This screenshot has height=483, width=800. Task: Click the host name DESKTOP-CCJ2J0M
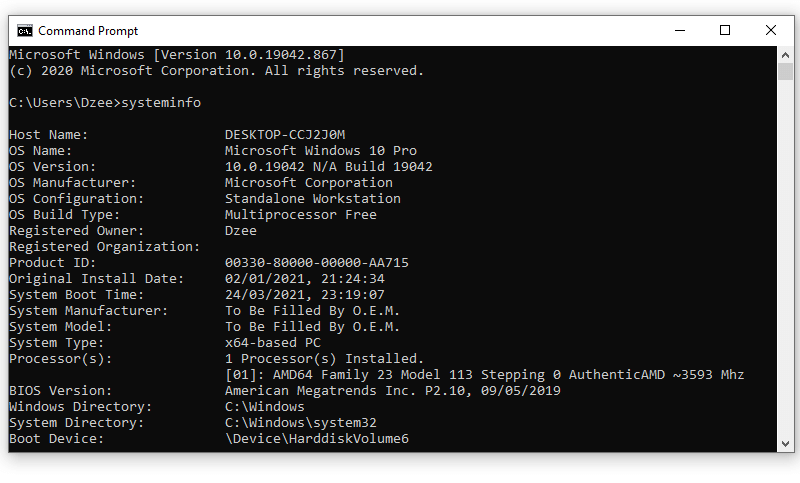click(285, 135)
